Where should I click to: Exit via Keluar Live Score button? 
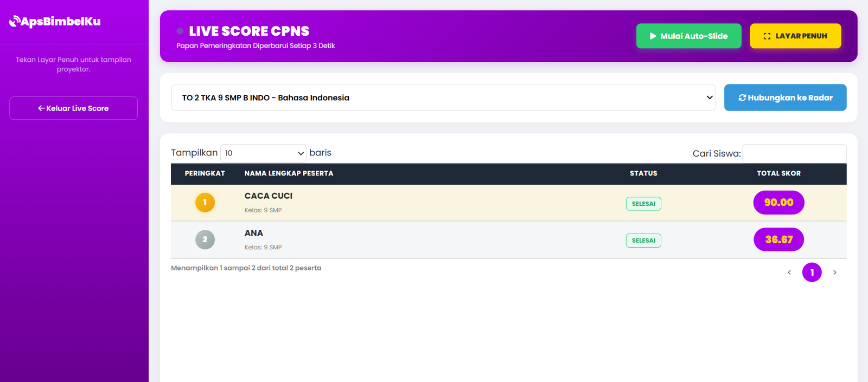(73, 108)
